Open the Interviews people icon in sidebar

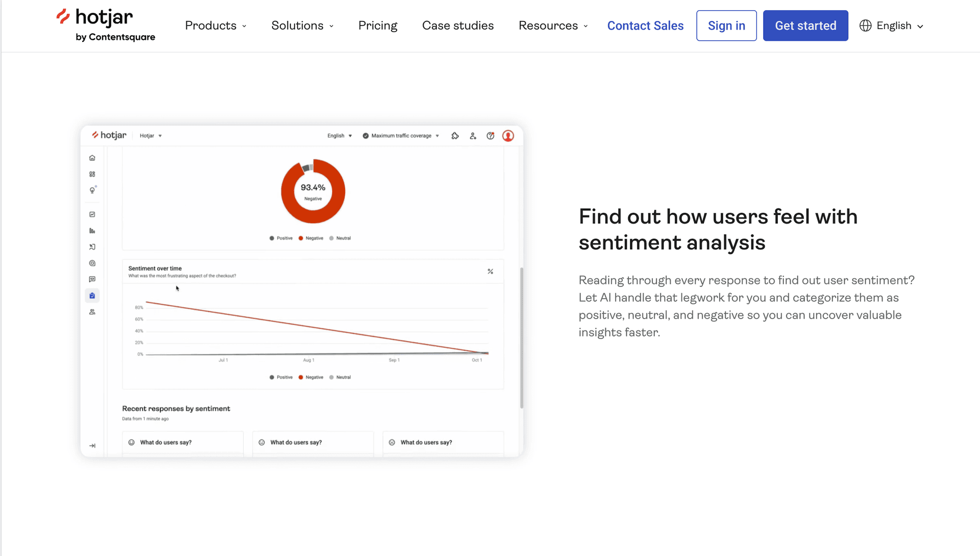[92, 312]
